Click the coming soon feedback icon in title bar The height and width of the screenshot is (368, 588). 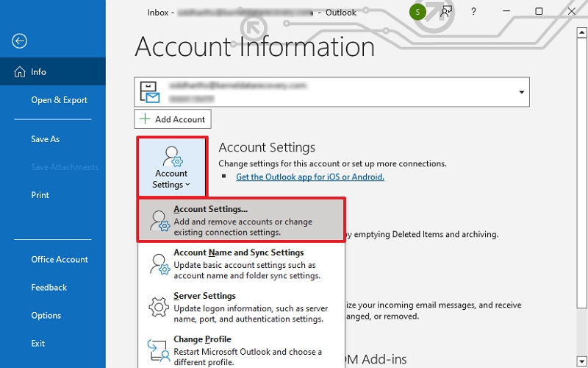pos(446,11)
